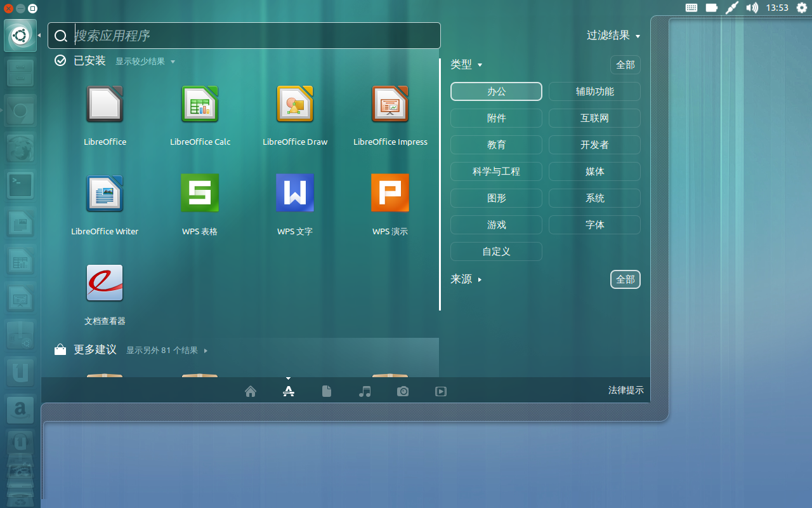This screenshot has width=812, height=508.
Task: Toggle the 教育 filter
Action: 496,145
